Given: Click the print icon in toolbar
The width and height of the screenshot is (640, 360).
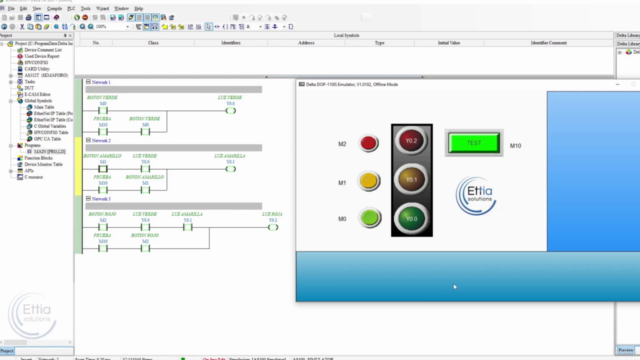Looking at the screenshot, I should [x=29, y=18].
